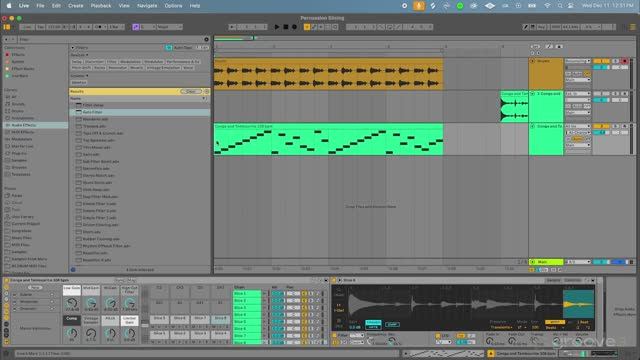Click the yellow panel toggle icon at the control bar's right end
The width and height of the screenshot is (640, 360).
633,27
